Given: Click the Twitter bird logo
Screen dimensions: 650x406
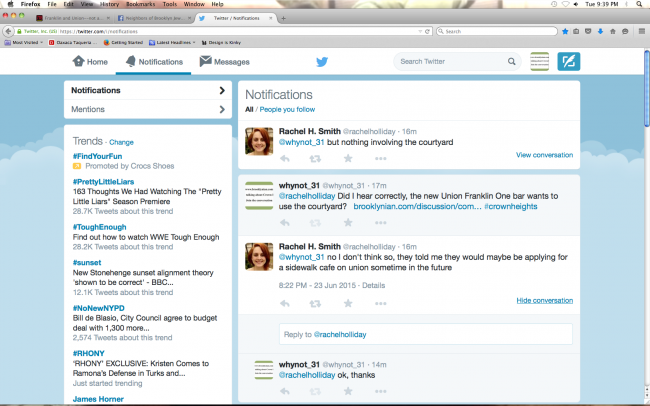Looking at the screenshot, I should tap(322, 62).
